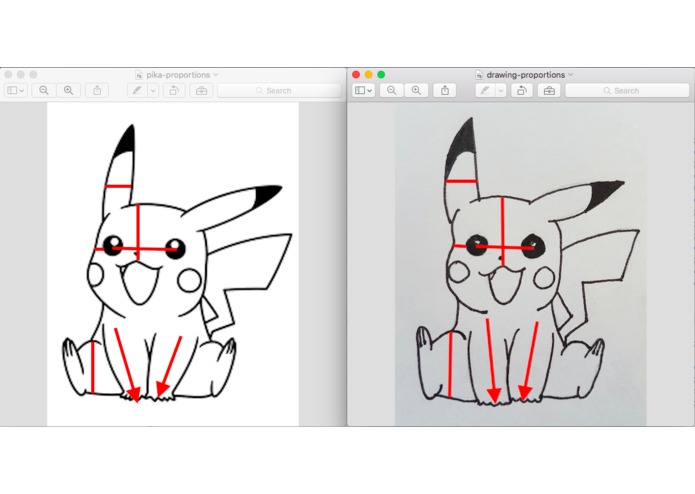Zoom out in drawing-proportions window

click(x=391, y=90)
